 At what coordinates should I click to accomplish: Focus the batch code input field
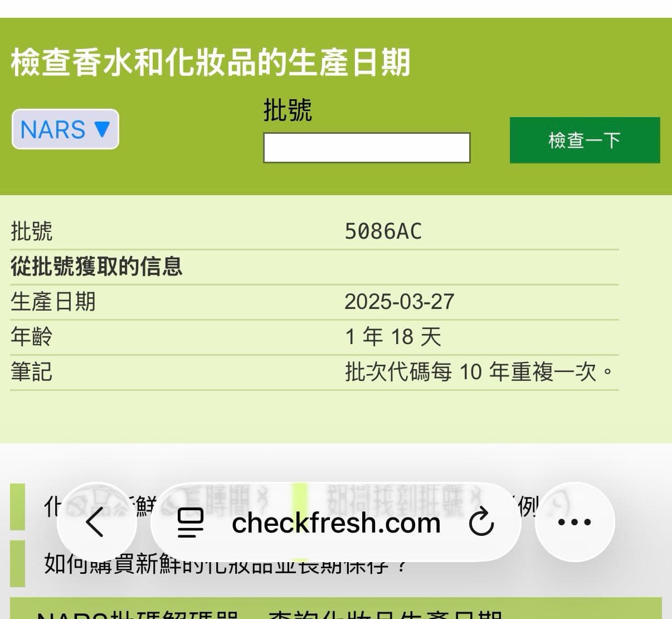[x=367, y=148]
